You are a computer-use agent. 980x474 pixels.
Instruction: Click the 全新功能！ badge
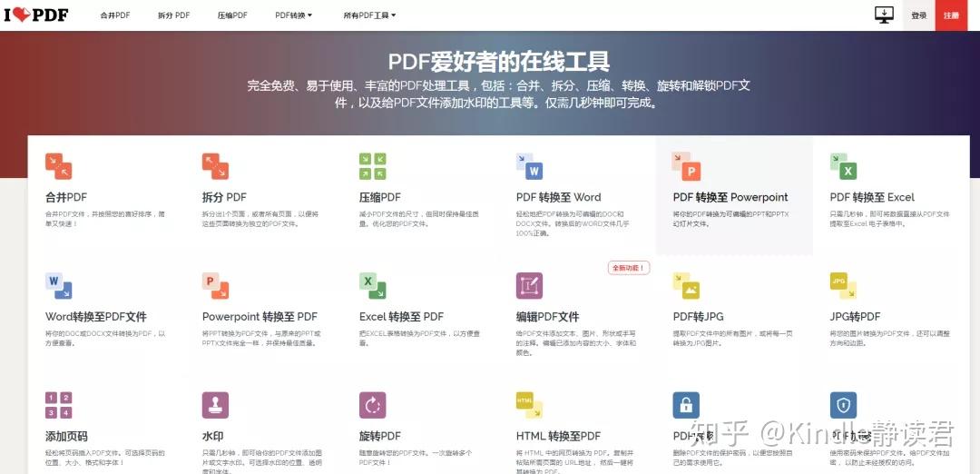point(630,268)
